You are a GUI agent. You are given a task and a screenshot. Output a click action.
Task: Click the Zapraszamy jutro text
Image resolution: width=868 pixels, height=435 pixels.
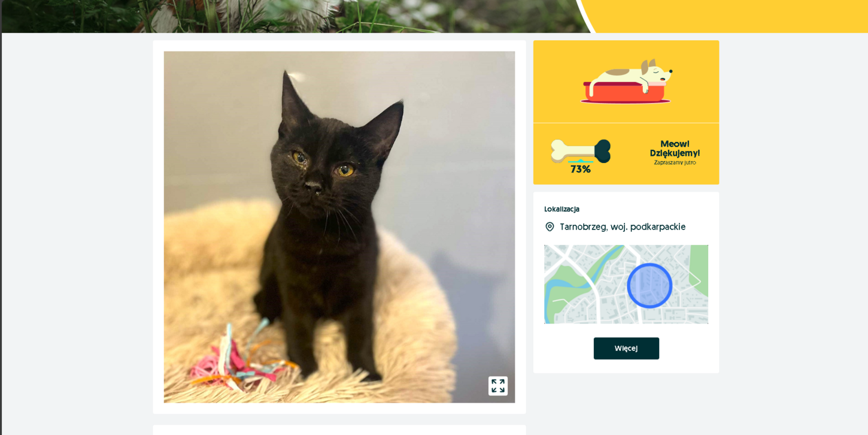[x=675, y=163]
